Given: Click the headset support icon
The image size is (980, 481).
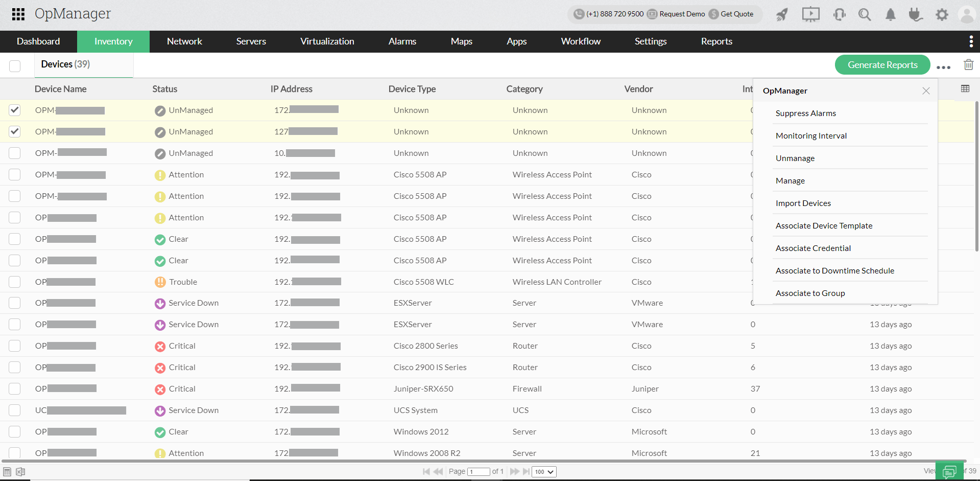Looking at the screenshot, I should tap(839, 14).
